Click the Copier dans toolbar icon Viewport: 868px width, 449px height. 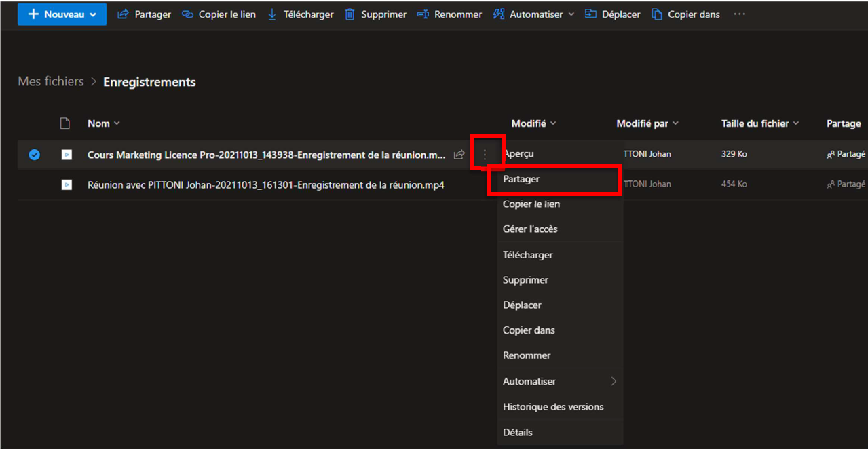pos(657,14)
